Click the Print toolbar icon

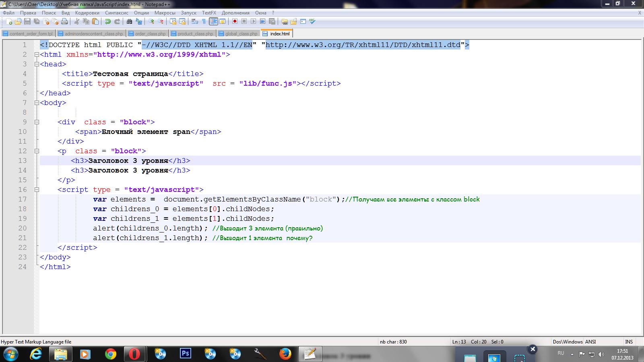(x=64, y=21)
